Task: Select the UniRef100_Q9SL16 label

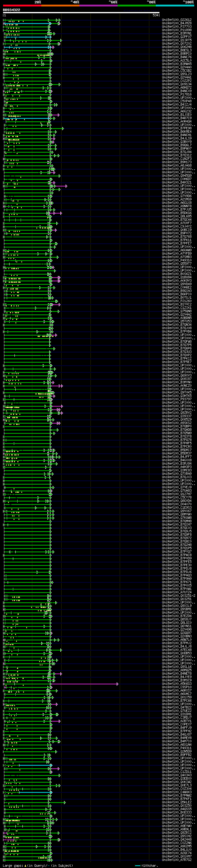Action: tap(177, 667)
